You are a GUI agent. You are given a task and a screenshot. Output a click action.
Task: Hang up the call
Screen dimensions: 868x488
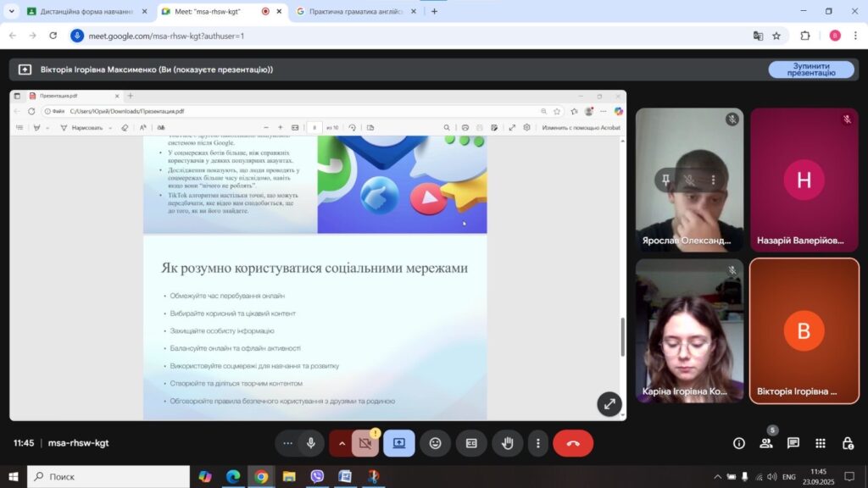pos(573,443)
